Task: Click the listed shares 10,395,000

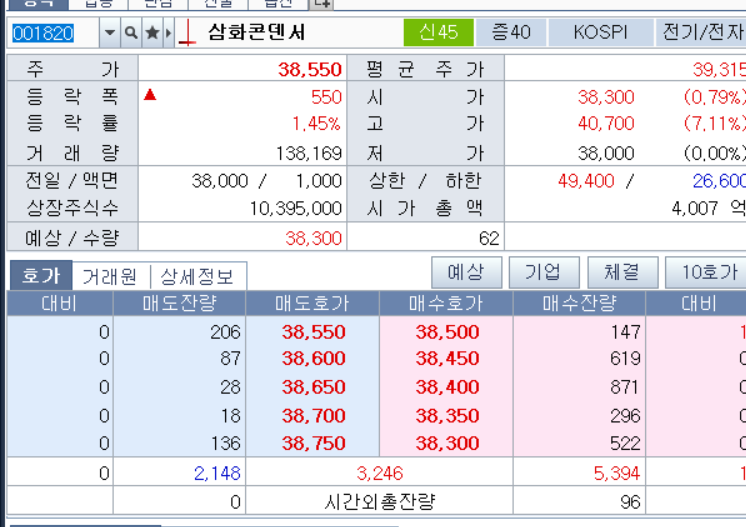Action: point(296,208)
